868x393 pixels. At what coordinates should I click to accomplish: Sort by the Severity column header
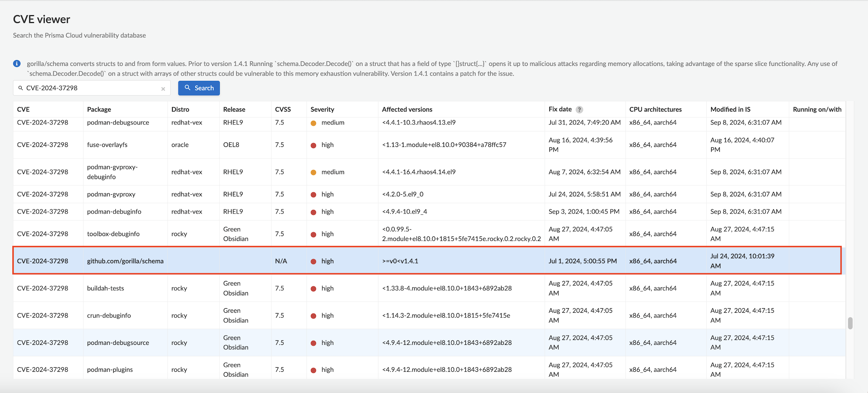[322, 109]
